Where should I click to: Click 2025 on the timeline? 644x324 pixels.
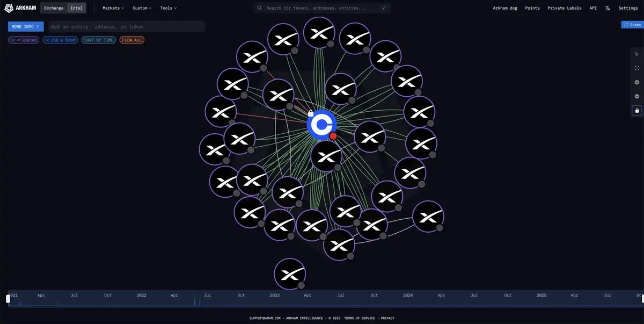tap(541, 295)
